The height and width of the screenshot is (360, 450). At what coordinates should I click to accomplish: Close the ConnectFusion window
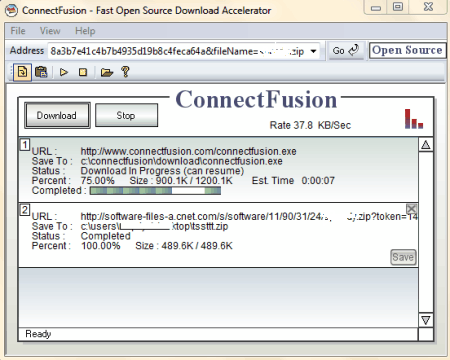click(428, 7)
